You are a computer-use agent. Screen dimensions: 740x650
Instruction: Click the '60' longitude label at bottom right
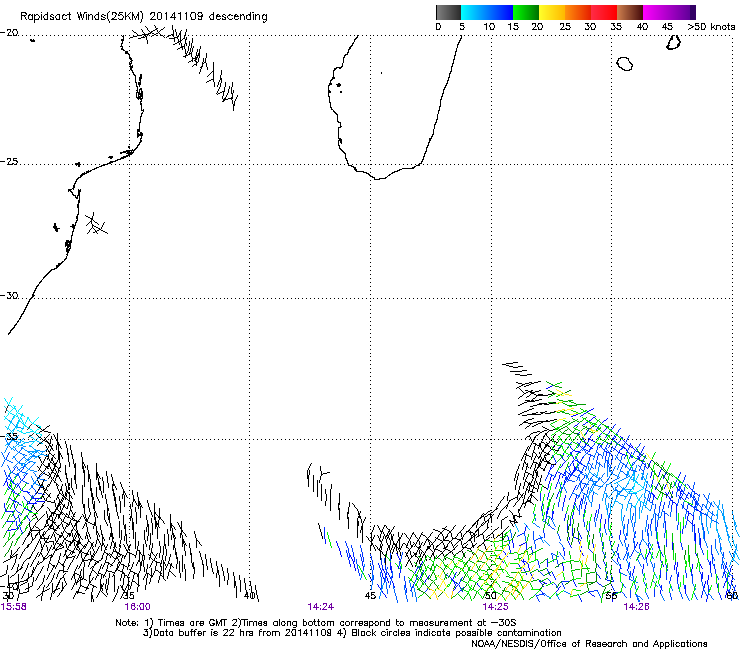click(x=732, y=596)
